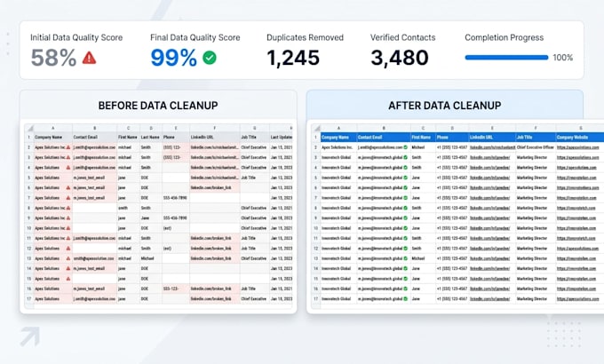Click the green checkmark beside 99%
Screen dimensions: 604x364
pos(210,58)
